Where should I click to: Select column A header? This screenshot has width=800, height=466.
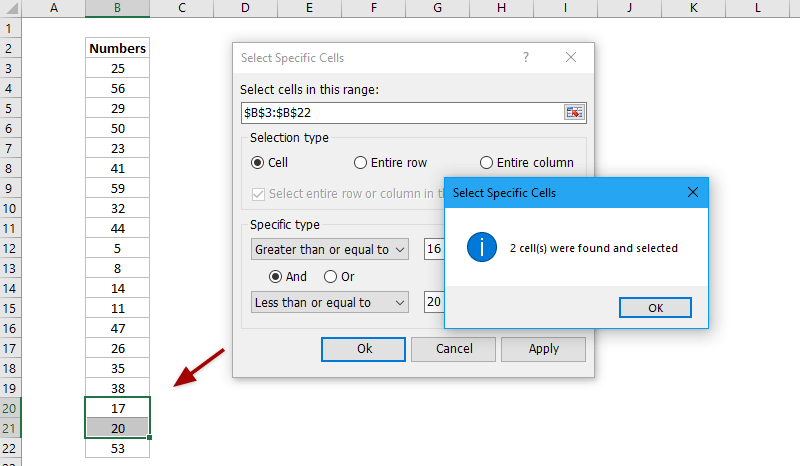pyautogui.click(x=54, y=8)
